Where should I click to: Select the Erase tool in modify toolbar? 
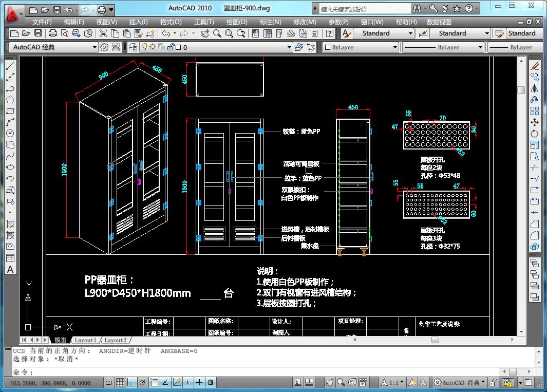point(535,65)
